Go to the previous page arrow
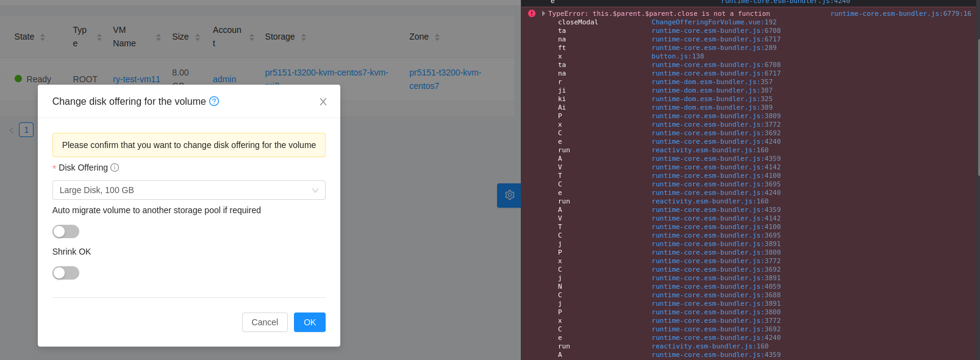The height and width of the screenshot is (360, 980). tap(12, 130)
